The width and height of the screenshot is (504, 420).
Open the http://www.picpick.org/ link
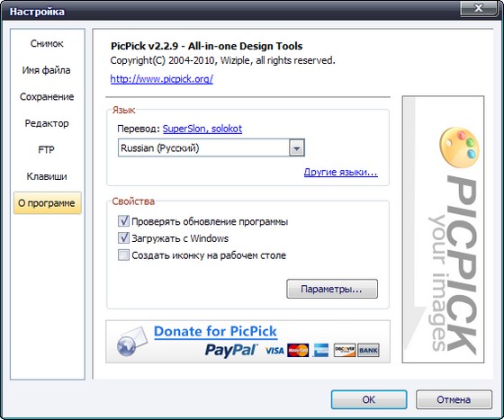click(162, 79)
